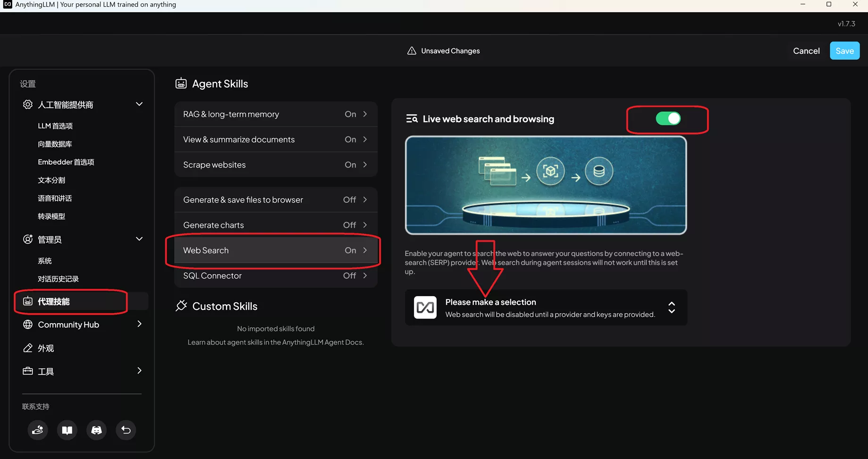Screen dimensions: 868x459
Task: Click the AnythingLLM provider logo icon
Action: coord(425,308)
